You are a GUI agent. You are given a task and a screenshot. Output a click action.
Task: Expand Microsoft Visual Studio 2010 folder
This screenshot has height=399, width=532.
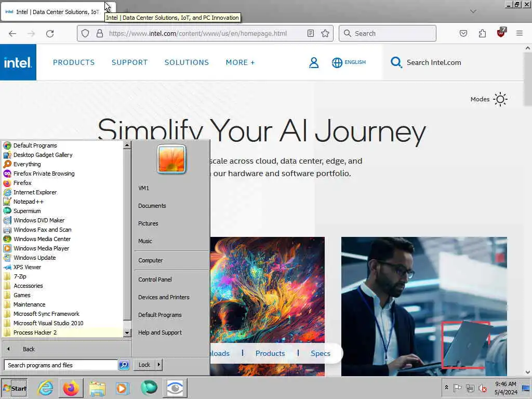pos(62,323)
